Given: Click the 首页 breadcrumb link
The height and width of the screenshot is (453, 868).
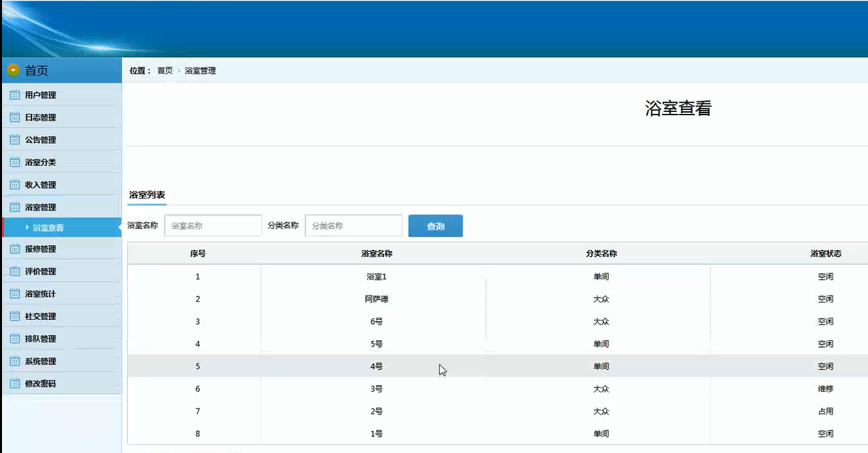Looking at the screenshot, I should [165, 71].
